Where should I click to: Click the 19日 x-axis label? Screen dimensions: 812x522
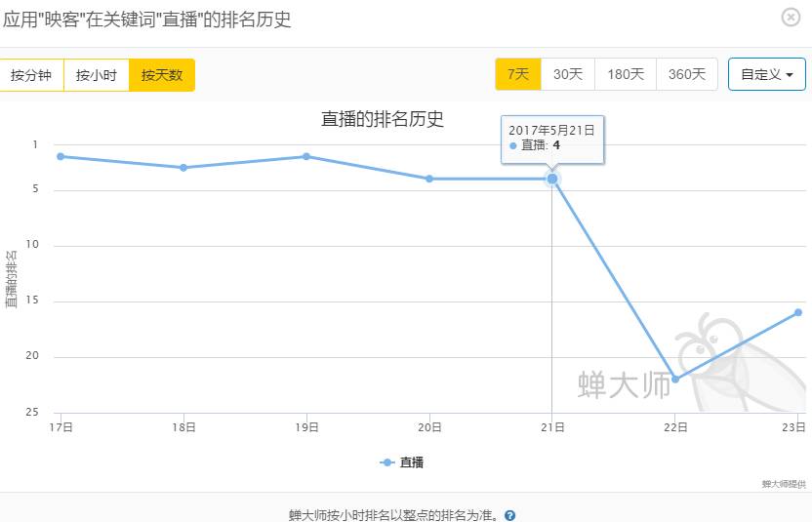(306, 427)
